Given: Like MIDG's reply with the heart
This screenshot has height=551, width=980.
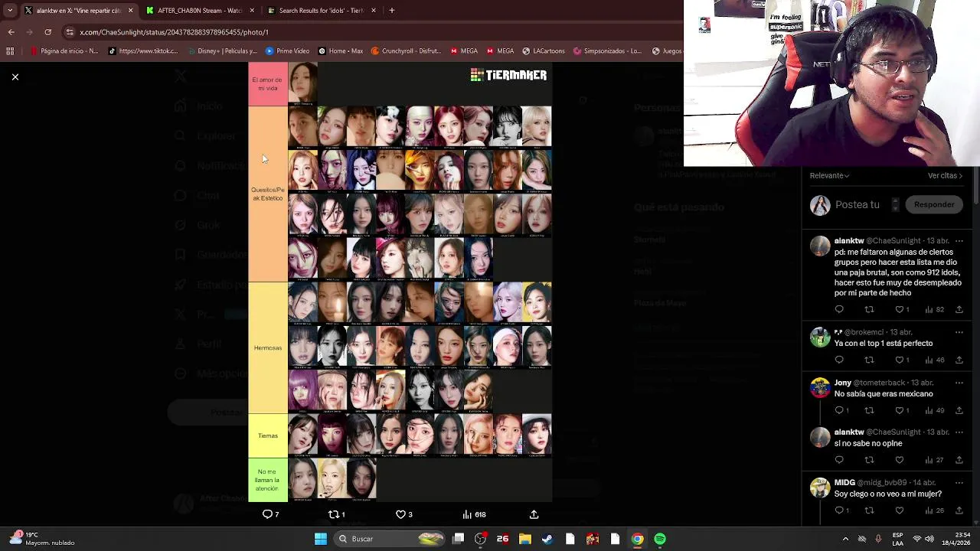Looking at the screenshot, I should 900,510.
